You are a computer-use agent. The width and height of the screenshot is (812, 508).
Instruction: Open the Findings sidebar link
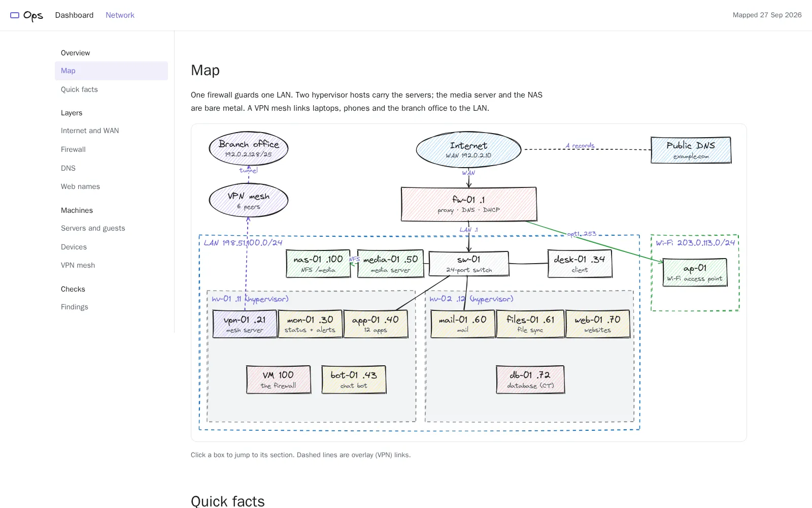point(75,307)
